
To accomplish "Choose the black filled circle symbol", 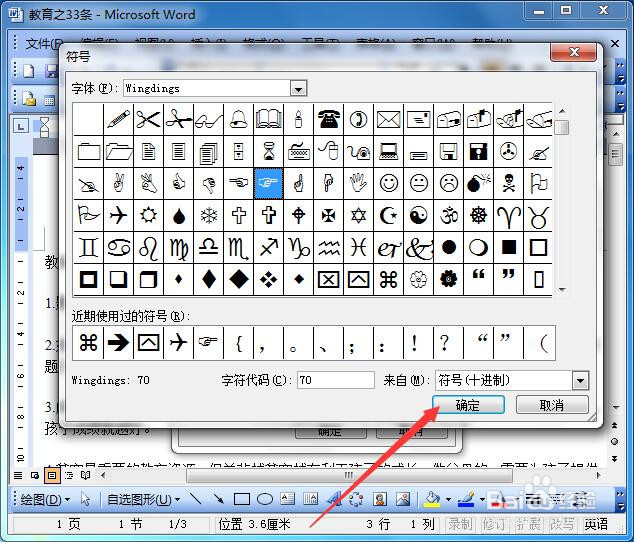I will tap(448, 247).
